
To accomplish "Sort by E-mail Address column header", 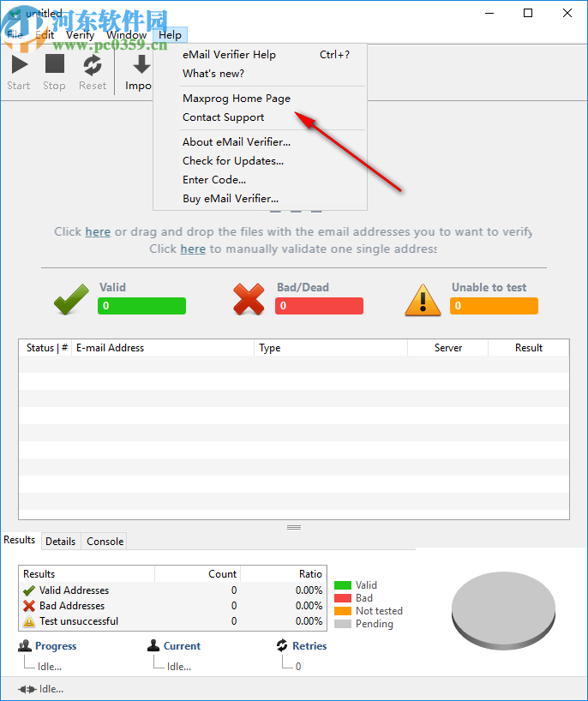I will (x=163, y=348).
